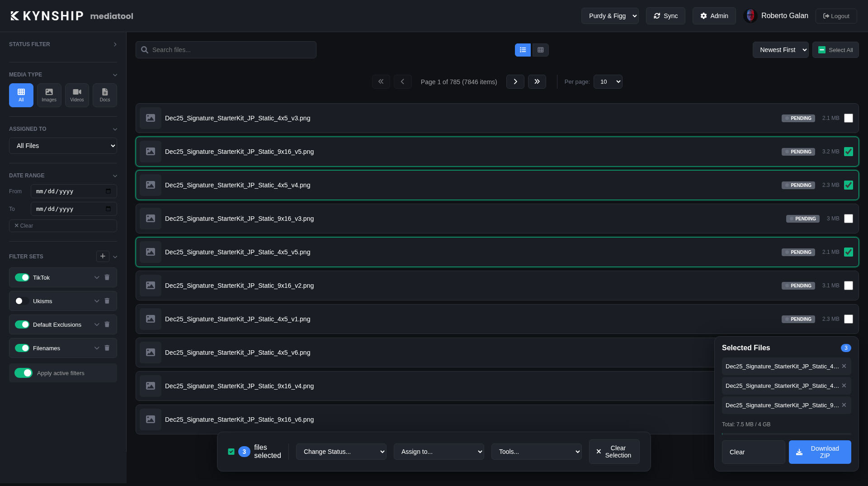
Task: Click the search magnifier icon
Action: pyautogui.click(x=144, y=50)
